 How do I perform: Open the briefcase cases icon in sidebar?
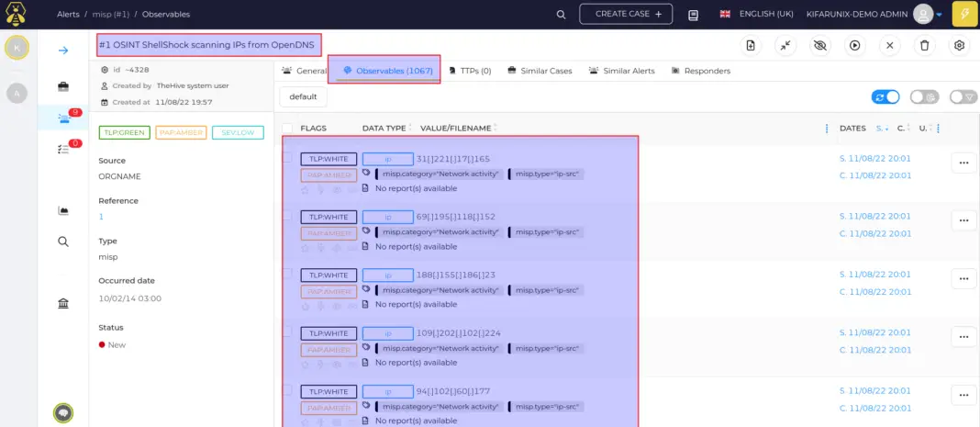click(x=63, y=86)
